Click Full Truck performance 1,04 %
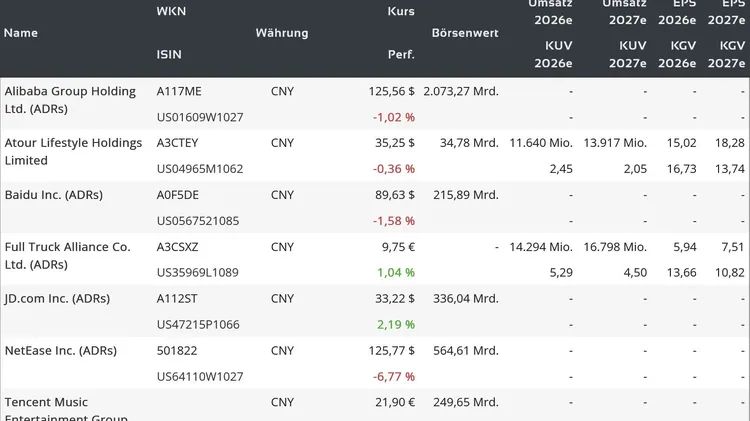750x421 pixels. click(396, 273)
